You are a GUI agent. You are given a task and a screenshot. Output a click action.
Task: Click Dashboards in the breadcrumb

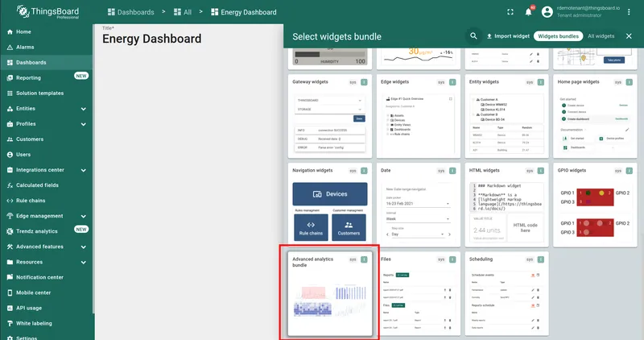point(130,12)
